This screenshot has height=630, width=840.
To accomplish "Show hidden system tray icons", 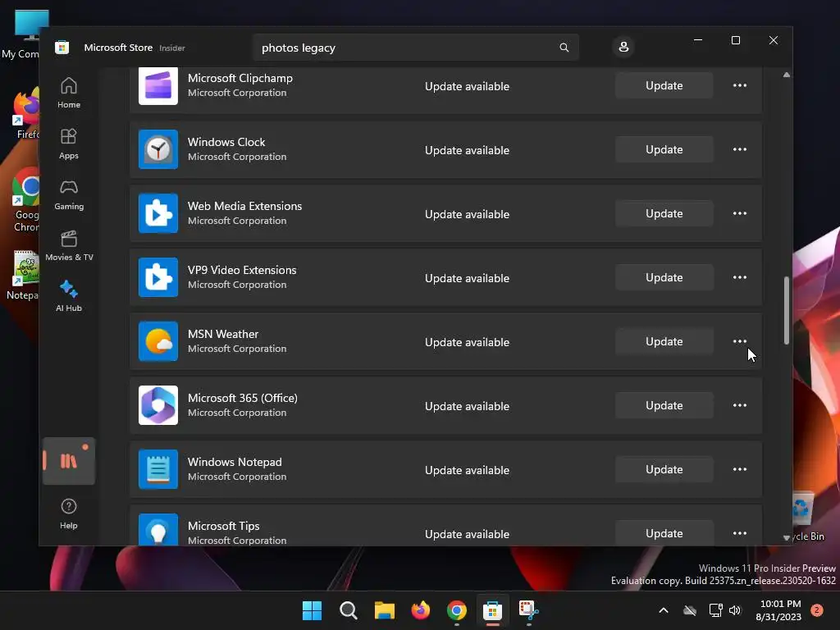I will click(663, 610).
